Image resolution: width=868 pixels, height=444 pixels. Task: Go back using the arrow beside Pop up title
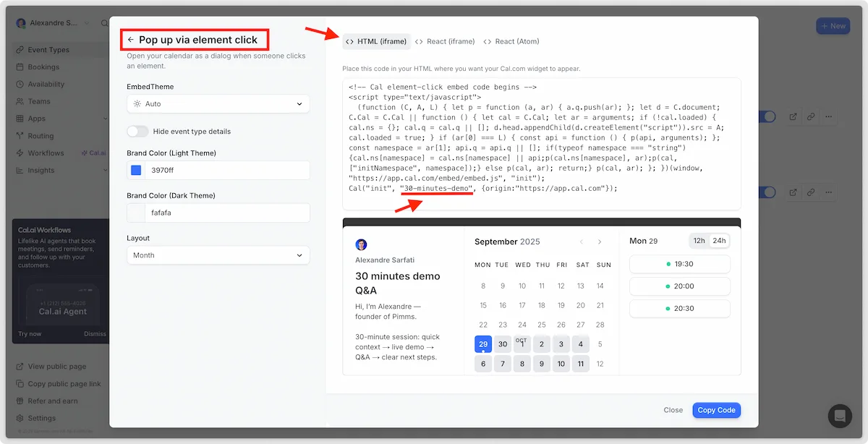(131, 40)
